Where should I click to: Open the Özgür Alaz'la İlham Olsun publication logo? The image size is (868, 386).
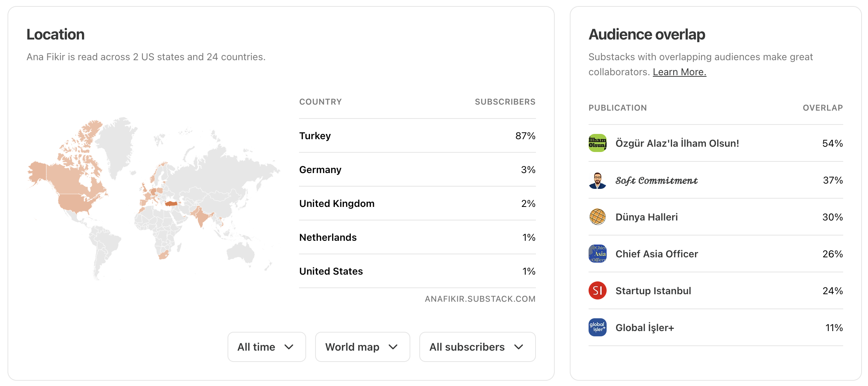597,143
